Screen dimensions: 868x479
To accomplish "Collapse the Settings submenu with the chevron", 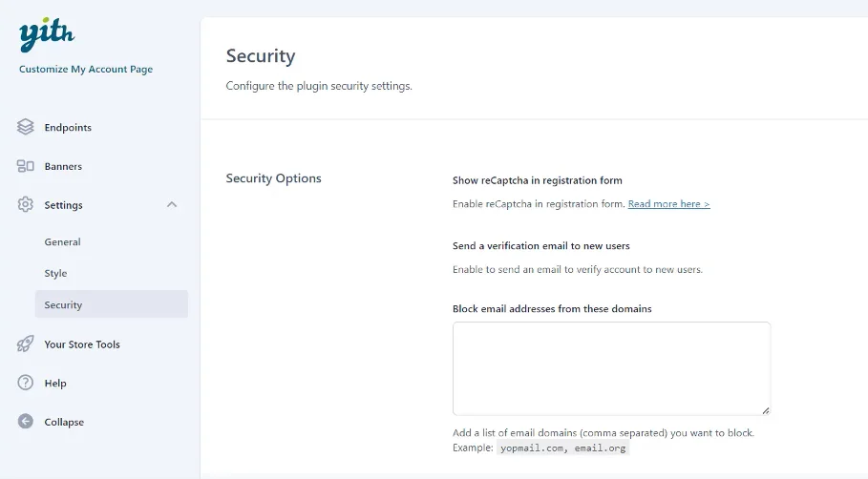I will click(172, 205).
